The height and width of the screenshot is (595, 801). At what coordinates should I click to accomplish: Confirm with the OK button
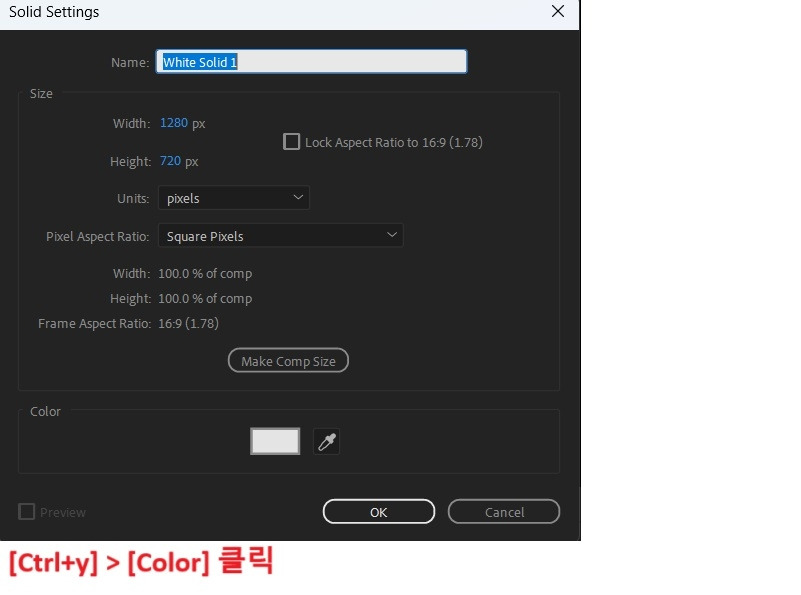click(379, 512)
